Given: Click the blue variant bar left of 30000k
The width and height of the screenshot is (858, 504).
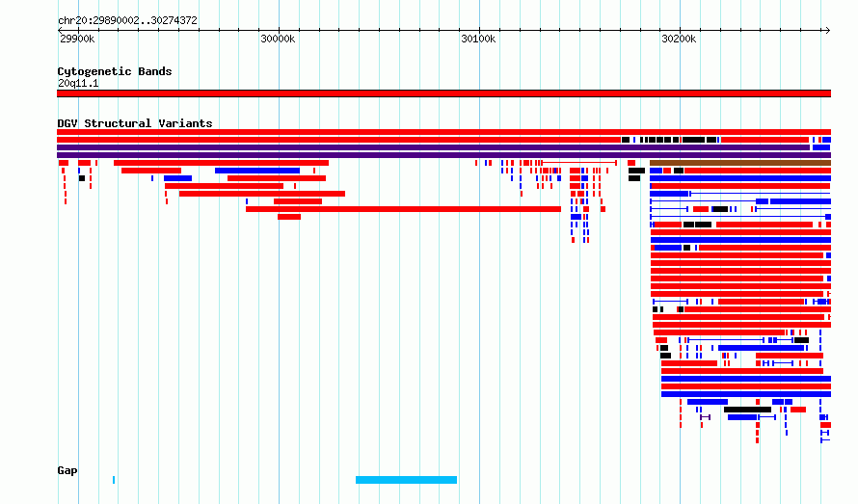Looking at the screenshot, I should [257, 171].
